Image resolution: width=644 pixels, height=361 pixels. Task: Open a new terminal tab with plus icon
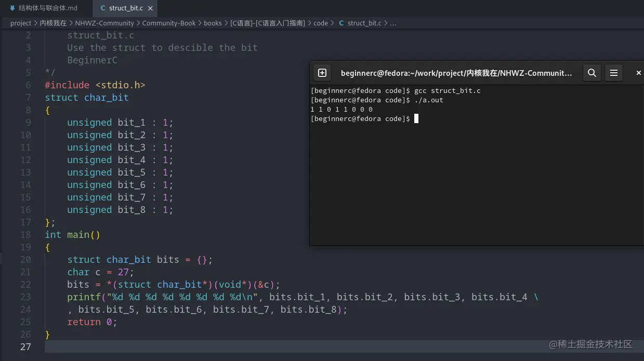click(x=322, y=73)
